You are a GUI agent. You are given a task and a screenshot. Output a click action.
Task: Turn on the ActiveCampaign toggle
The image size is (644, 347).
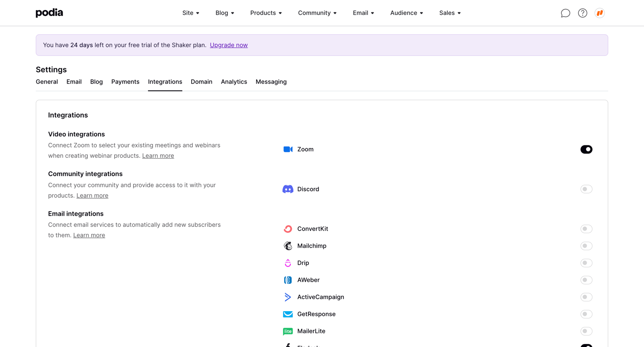(586, 297)
